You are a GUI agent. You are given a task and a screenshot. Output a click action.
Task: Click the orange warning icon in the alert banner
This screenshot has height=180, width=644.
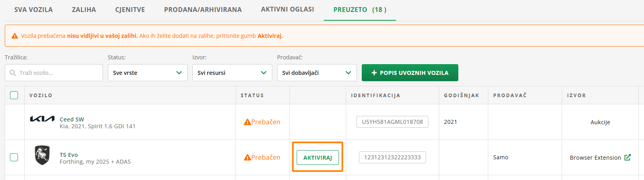15,36
